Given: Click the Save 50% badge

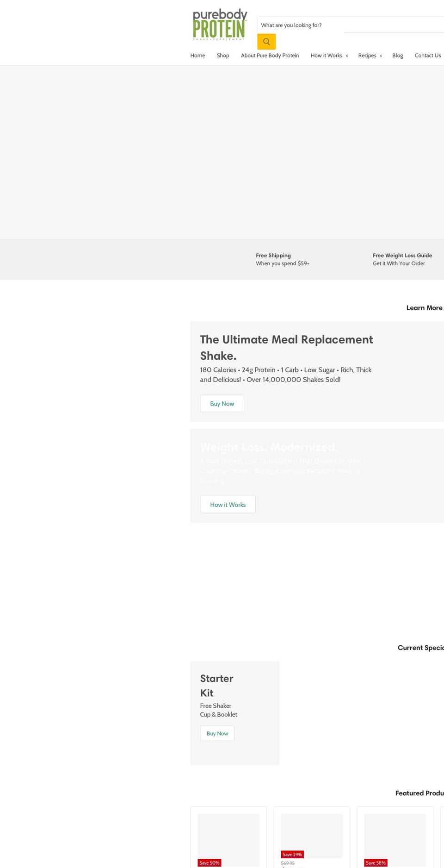Looking at the screenshot, I should (x=210, y=863).
